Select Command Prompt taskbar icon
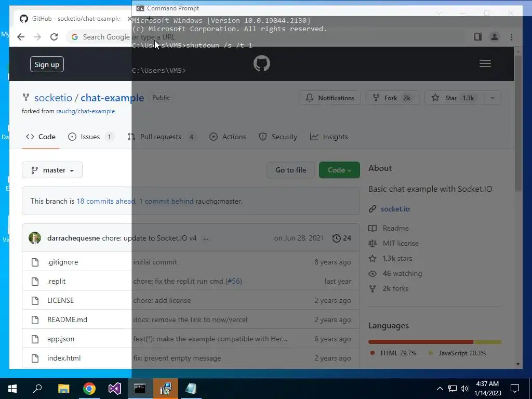 pos(140,389)
